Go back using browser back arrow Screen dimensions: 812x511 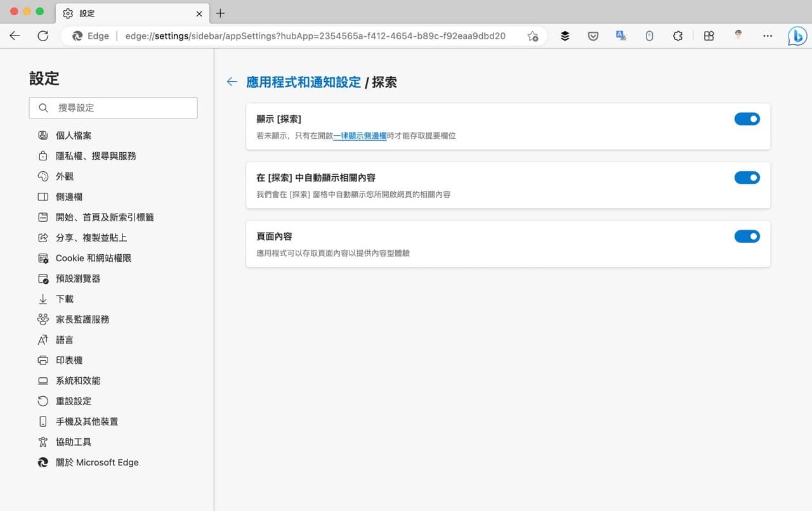click(x=15, y=36)
